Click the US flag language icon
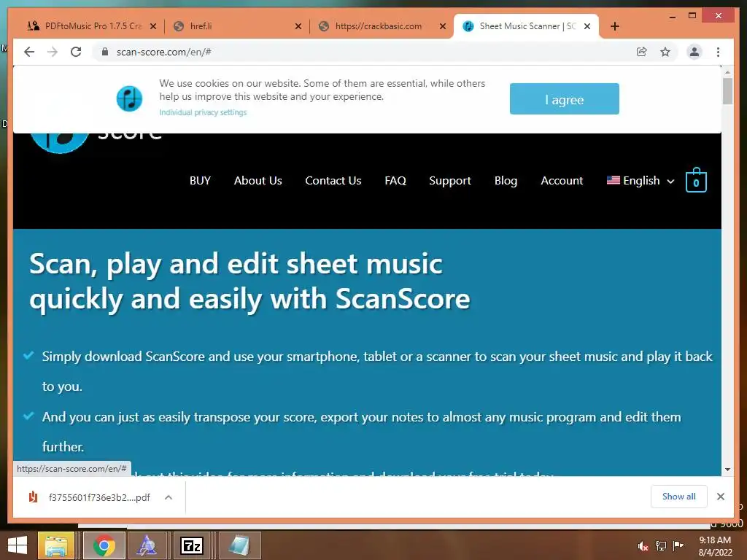The height and width of the screenshot is (560, 747). click(x=613, y=181)
